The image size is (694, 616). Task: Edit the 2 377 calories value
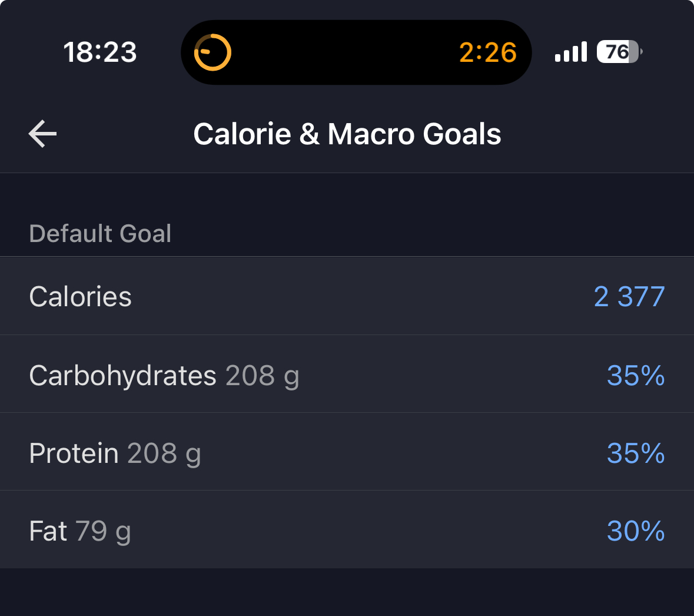629,296
